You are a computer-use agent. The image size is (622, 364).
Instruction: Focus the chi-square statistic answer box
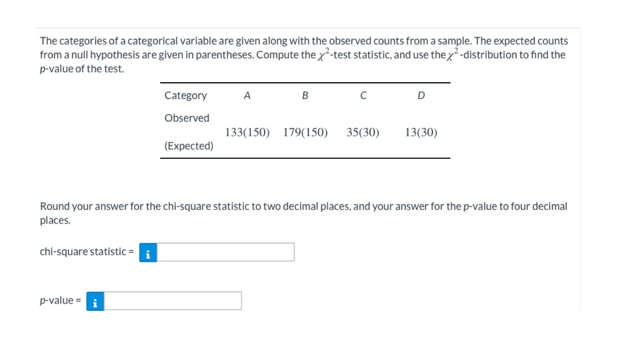(226, 252)
